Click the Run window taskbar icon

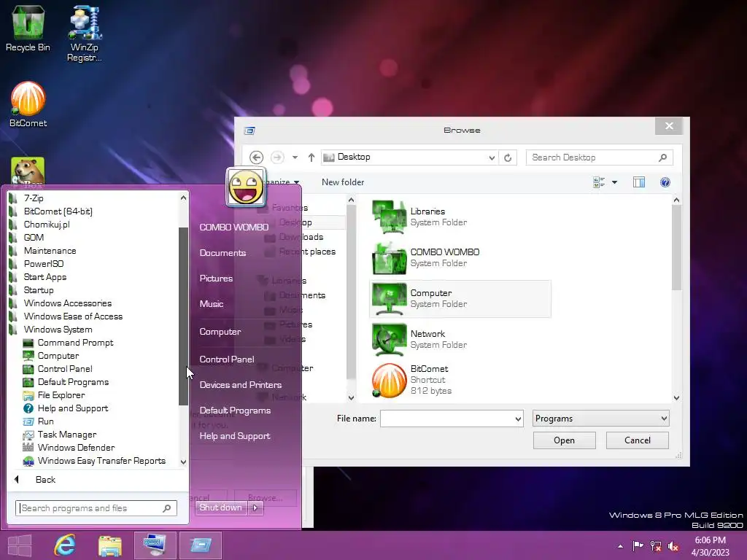click(x=201, y=545)
